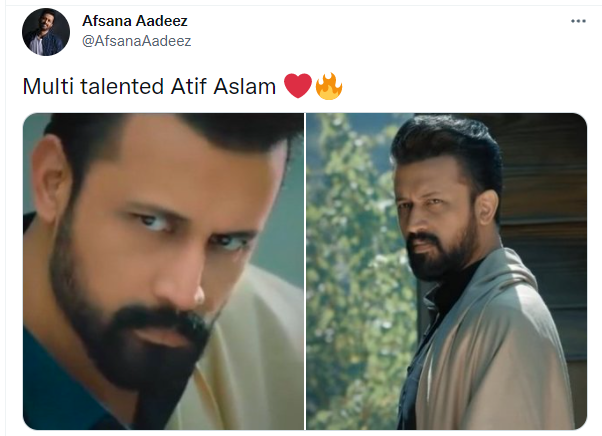Click the dark hair in right photo
This screenshot has width=602, height=436.
[x=449, y=146]
